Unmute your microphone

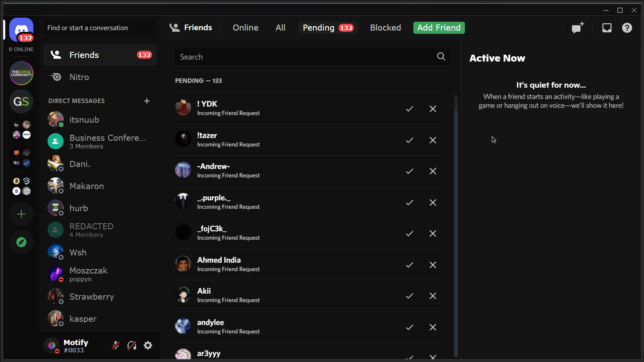[x=116, y=345]
